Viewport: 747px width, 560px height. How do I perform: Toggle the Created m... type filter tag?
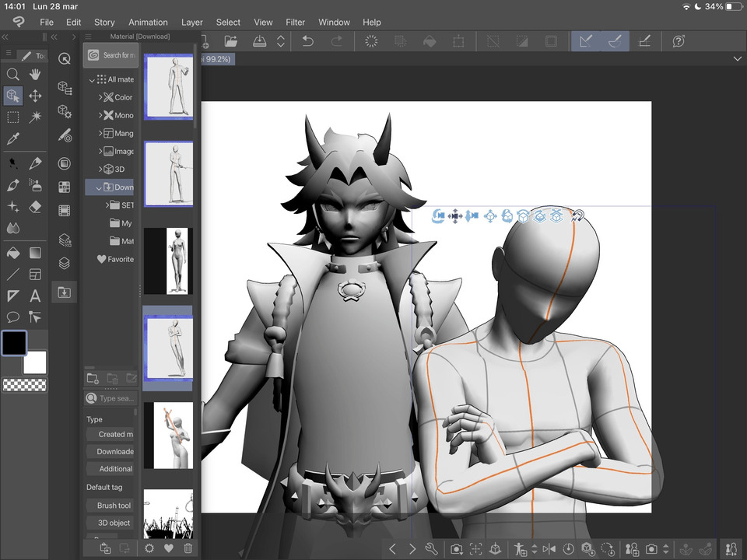coord(110,434)
